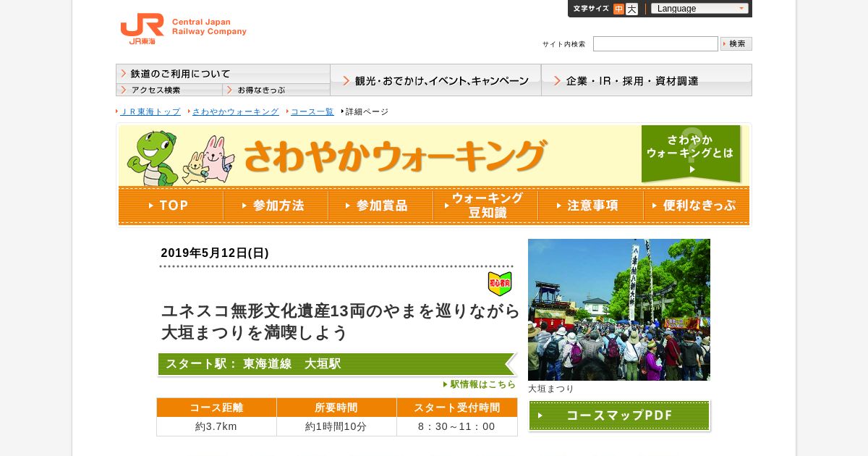
Task: Select the 注意事項 tab
Action: point(590,206)
